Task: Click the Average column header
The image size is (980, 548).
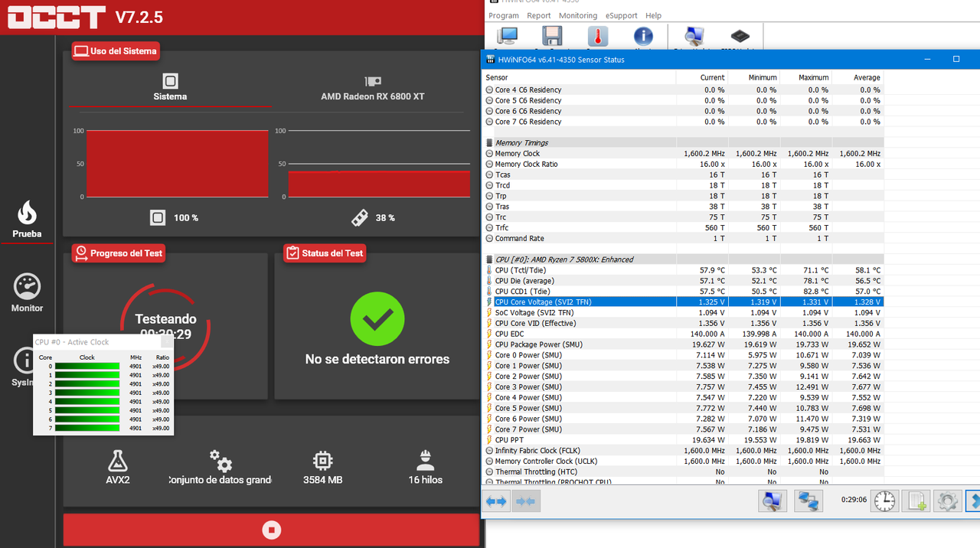Action: click(858, 77)
